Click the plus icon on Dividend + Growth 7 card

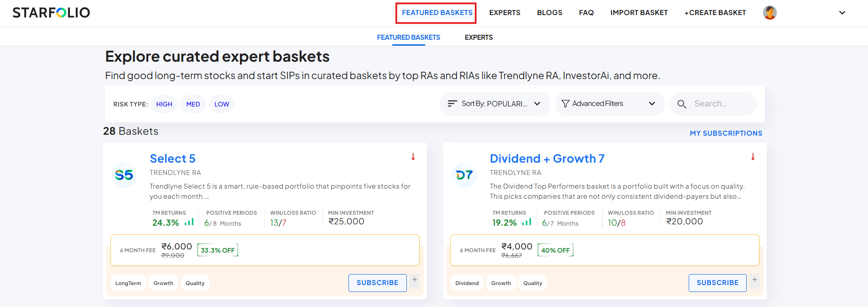coord(754,280)
